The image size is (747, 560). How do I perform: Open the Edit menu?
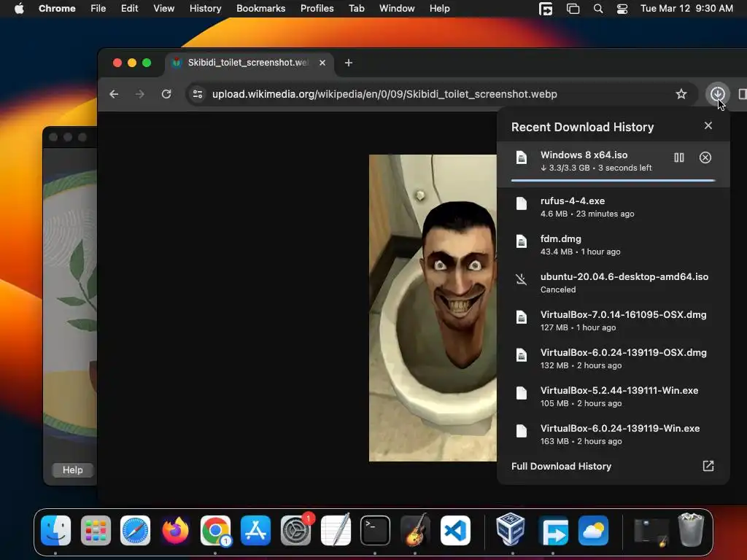129,9
